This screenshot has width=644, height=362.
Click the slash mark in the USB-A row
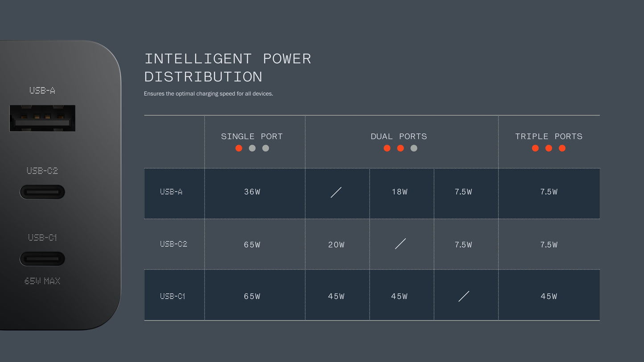click(336, 192)
